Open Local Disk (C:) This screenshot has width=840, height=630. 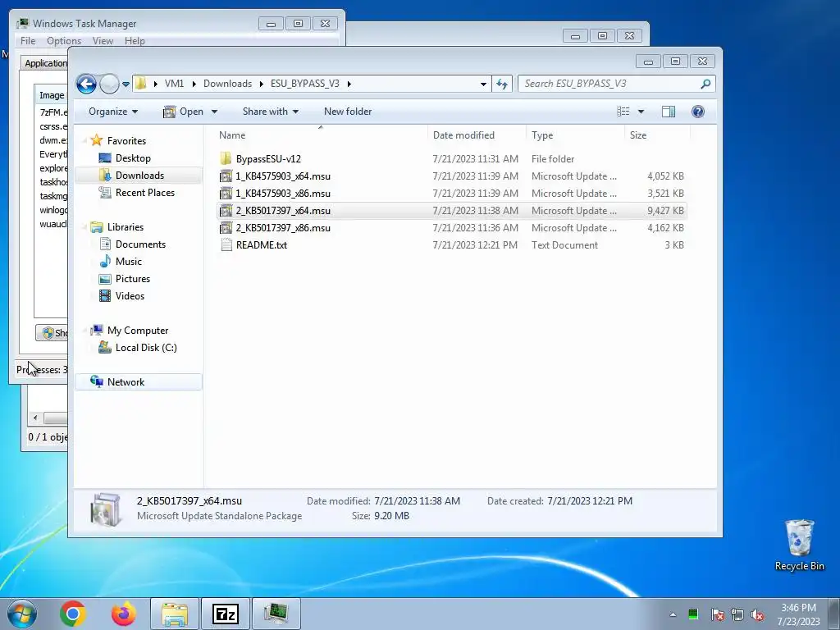(146, 347)
